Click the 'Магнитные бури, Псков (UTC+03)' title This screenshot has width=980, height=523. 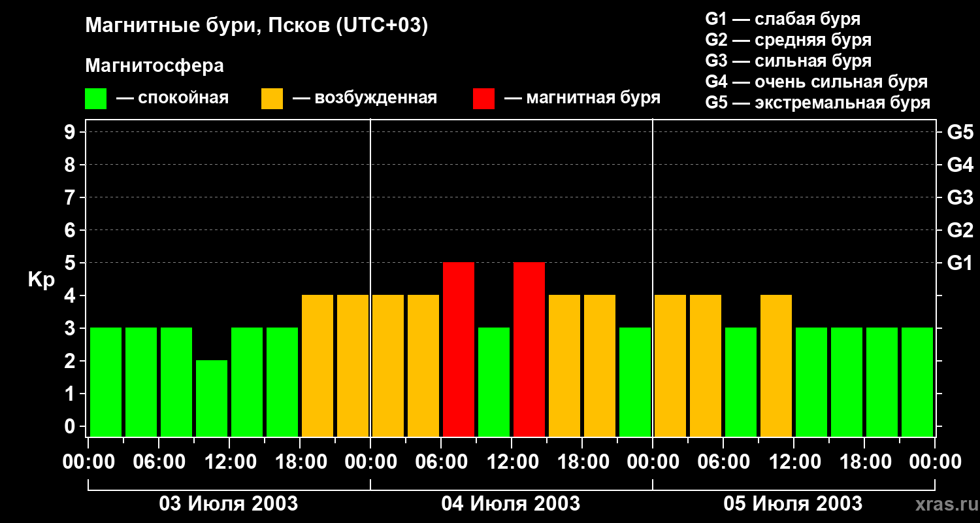257,26
